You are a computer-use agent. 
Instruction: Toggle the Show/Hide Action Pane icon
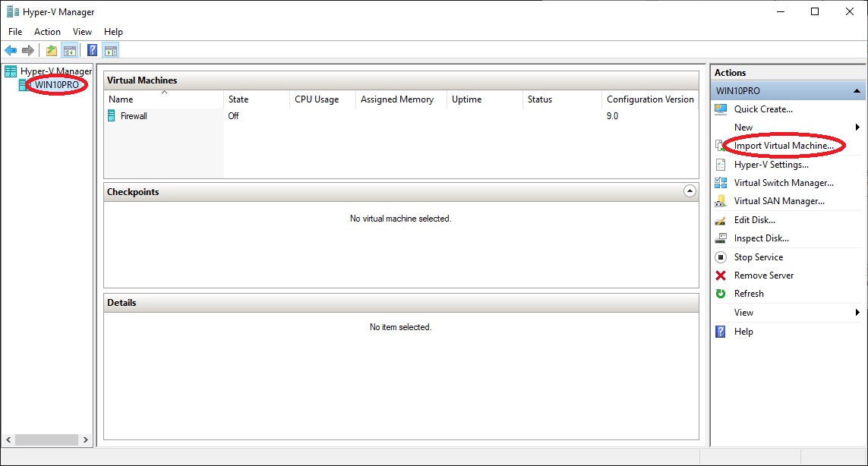click(x=111, y=51)
